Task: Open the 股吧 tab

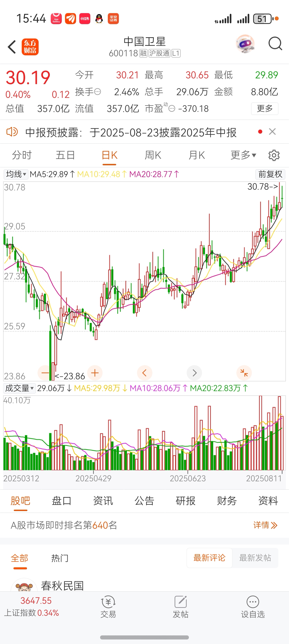Action: click(x=20, y=501)
